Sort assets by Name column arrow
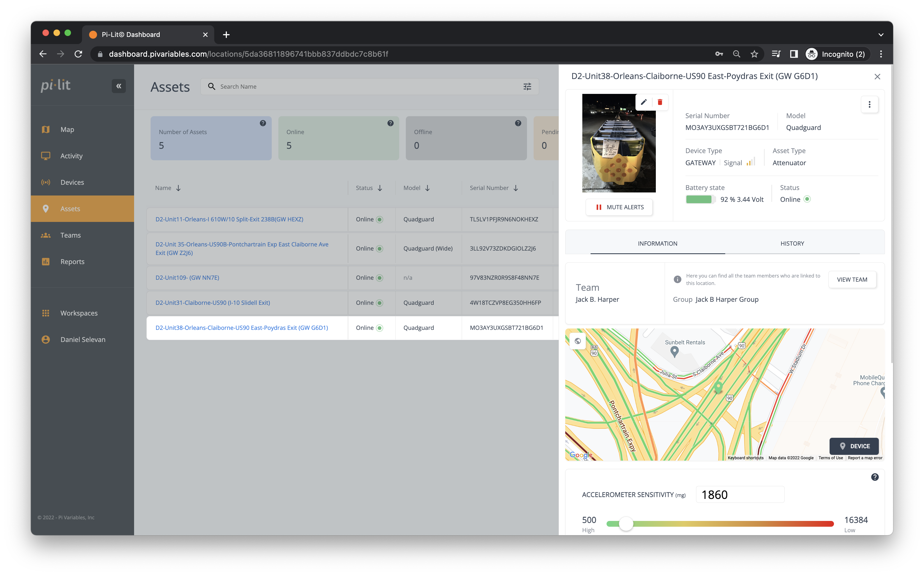 click(178, 188)
